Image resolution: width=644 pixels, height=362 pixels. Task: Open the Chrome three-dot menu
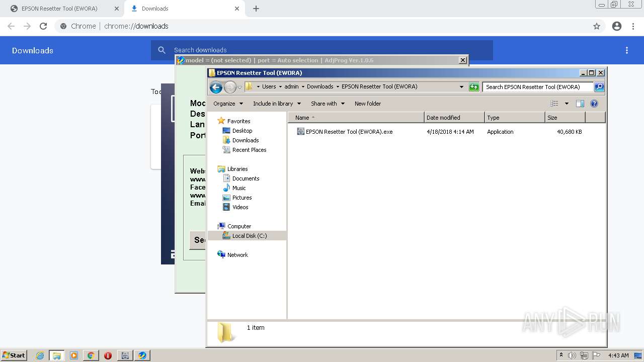tap(633, 26)
